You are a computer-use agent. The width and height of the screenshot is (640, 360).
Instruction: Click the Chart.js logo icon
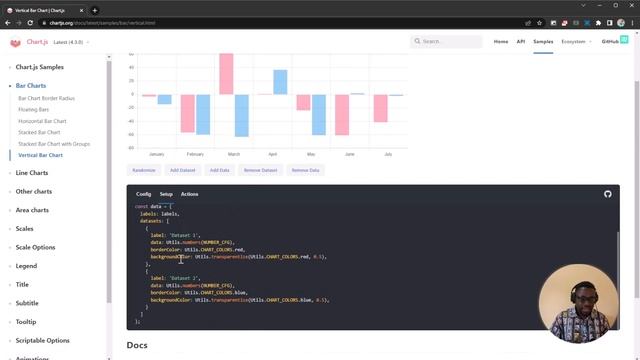pyautogui.click(x=16, y=42)
